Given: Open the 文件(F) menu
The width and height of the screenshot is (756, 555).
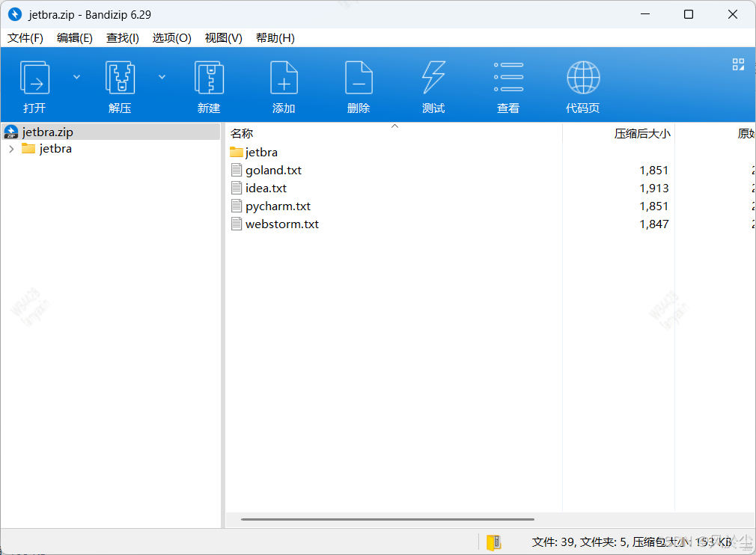Looking at the screenshot, I should [25, 38].
